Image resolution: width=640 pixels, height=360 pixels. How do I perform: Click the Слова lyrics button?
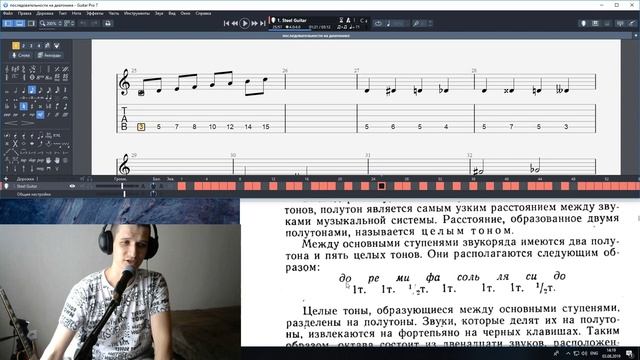point(21,55)
